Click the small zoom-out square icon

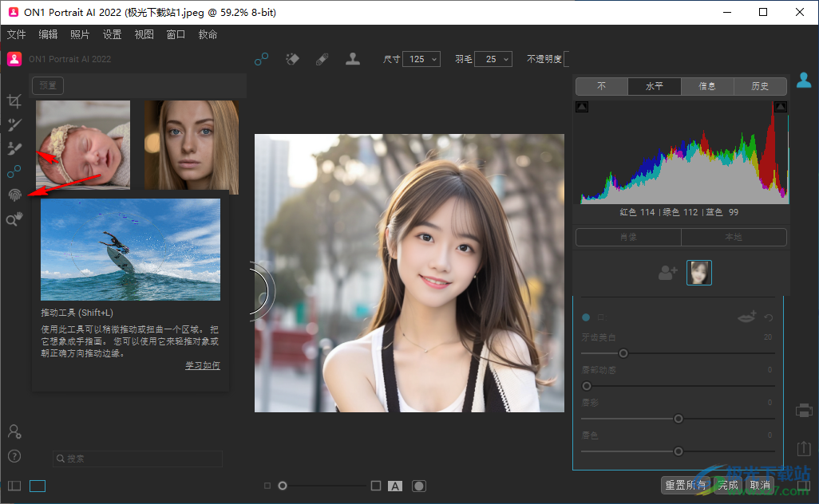click(x=267, y=486)
